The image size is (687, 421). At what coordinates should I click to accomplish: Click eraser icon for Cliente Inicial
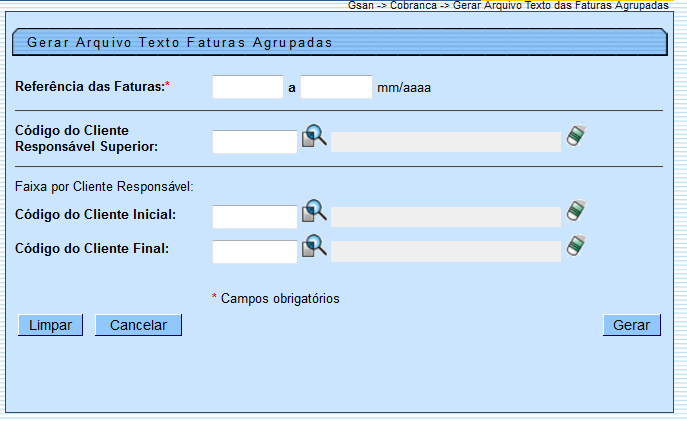click(575, 211)
